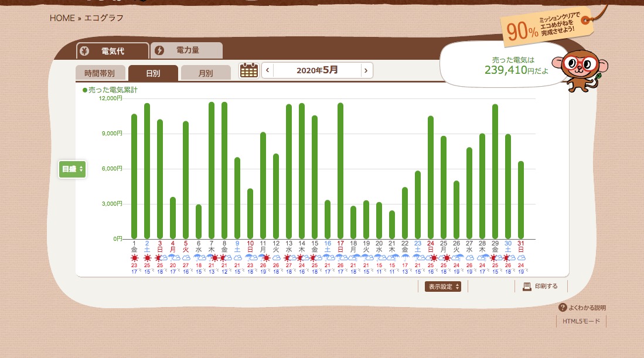Viewport: 644px width, 358px height.
Task: Click the lightning bolt icon on 電力量 tab
Action: point(159,51)
